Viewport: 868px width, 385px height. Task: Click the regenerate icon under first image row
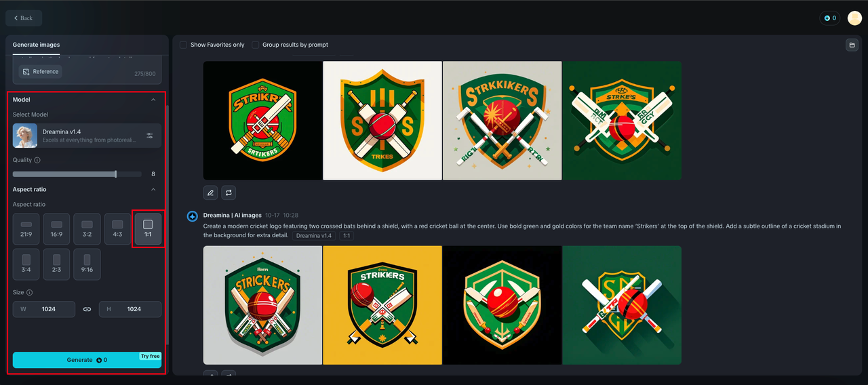[x=229, y=193]
